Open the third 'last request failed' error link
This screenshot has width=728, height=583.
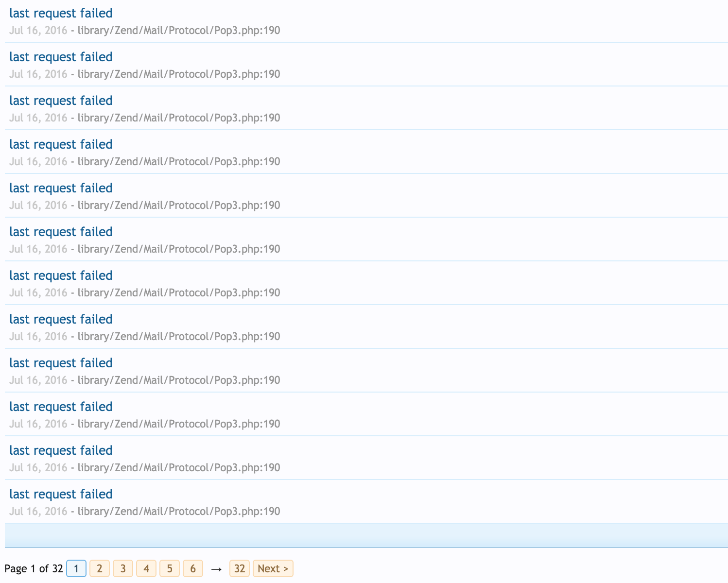tap(60, 101)
